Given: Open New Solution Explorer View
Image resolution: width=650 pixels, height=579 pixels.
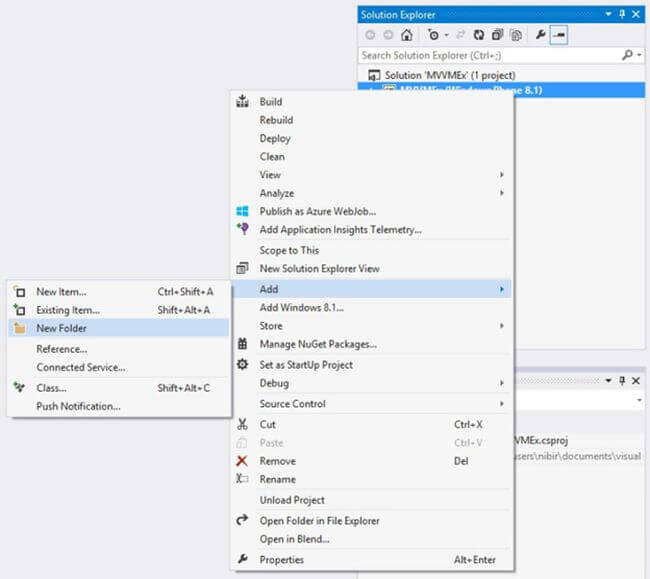Looking at the screenshot, I should click(371, 268).
